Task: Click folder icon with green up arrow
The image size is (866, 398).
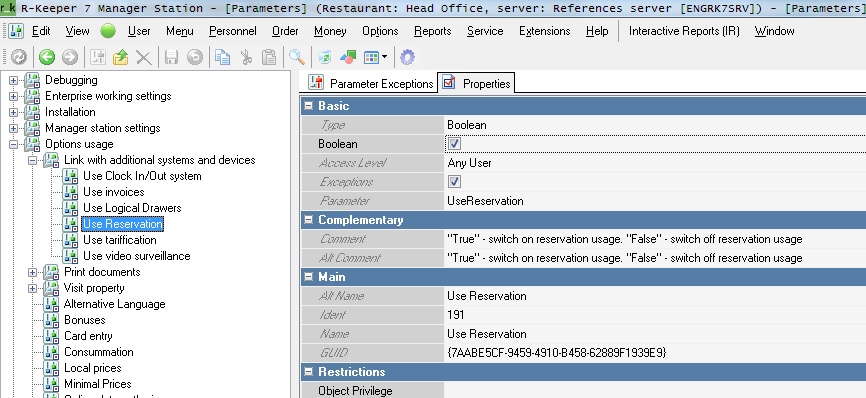Action: tap(120, 57)
